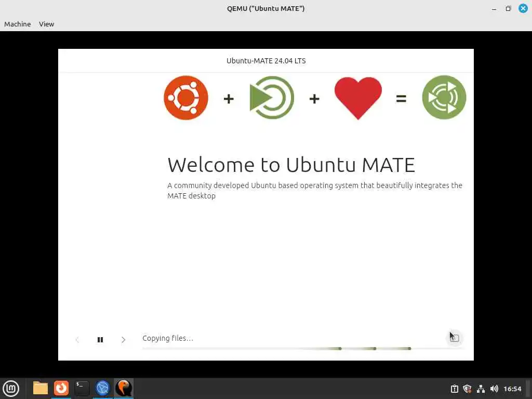Viewport: 532px width, 399px height.
Task: Close the QEMU window
Action: (523, 8)
